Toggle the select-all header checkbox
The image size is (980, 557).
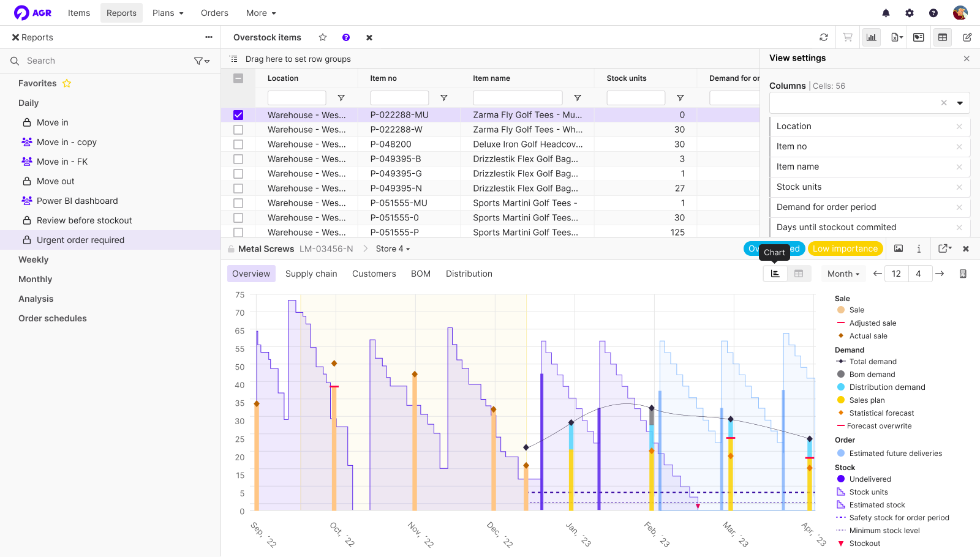[x=238, y=78]
